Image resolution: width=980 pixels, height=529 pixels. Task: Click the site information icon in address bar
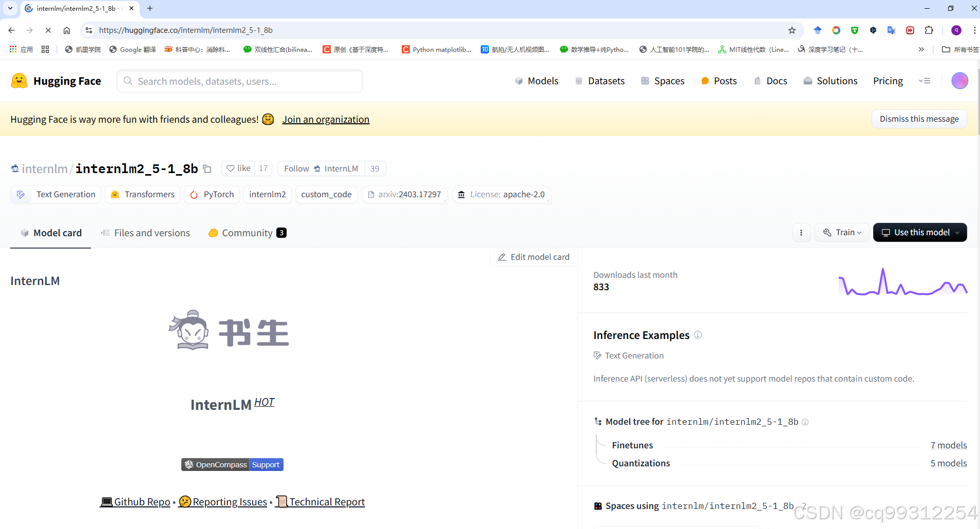(x=89, y=30)
